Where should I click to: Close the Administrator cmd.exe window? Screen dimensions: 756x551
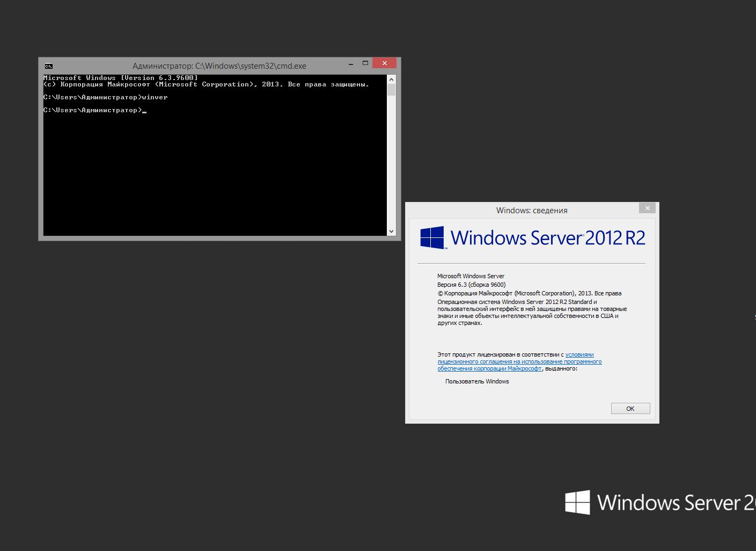pos(385,63)
